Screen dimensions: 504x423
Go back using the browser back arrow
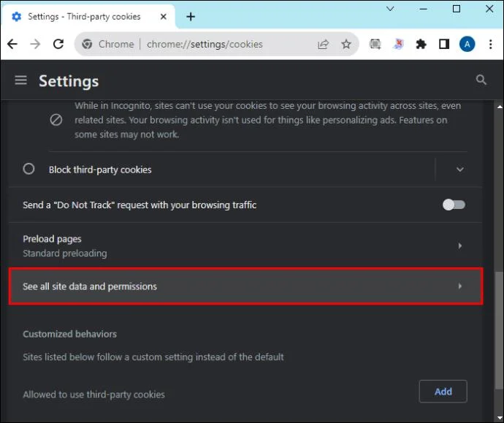point(12,44)
